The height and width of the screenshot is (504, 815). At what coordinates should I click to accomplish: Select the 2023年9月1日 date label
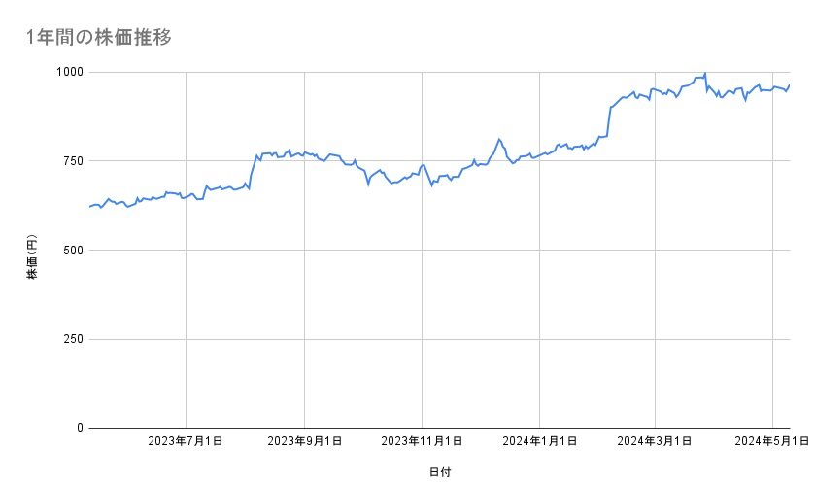coord(304,442)
